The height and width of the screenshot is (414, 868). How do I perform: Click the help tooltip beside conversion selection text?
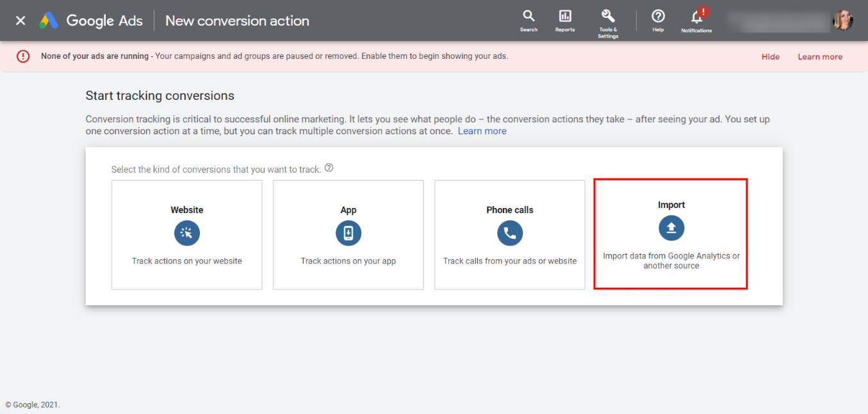pyautogui.click(x=329, y=167)
